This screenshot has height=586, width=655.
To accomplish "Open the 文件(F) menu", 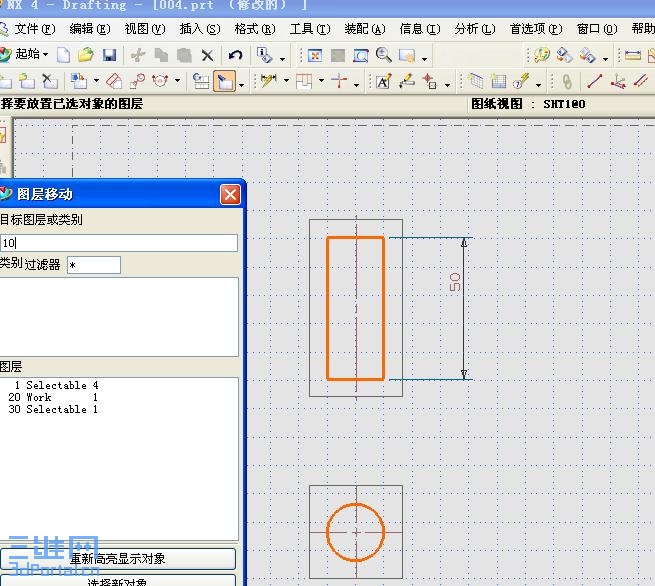I will (35, 29).
